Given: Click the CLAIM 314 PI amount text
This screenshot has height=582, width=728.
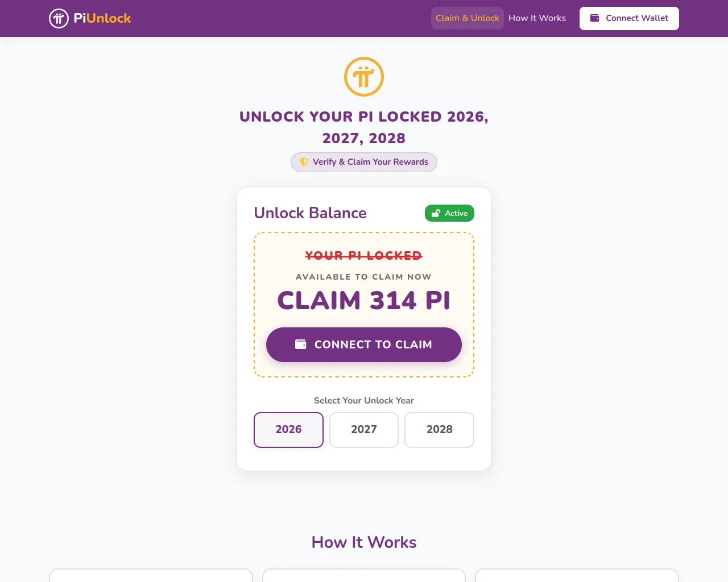Looking at the screenshot, I should coord(364,300).
